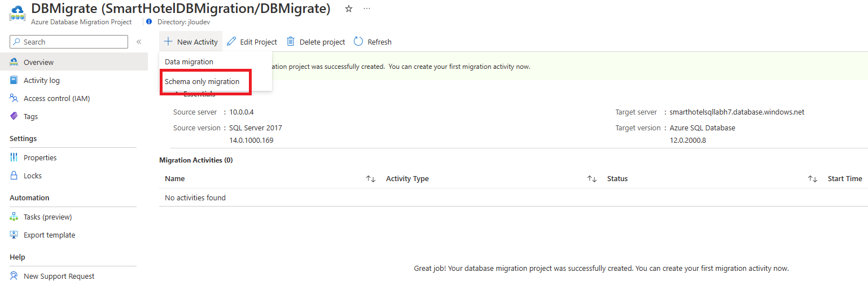Click target server smarthotelsqllabh7.database.windows.net
The width and height of the screenshot is (868, 294).
click(737, 112)
